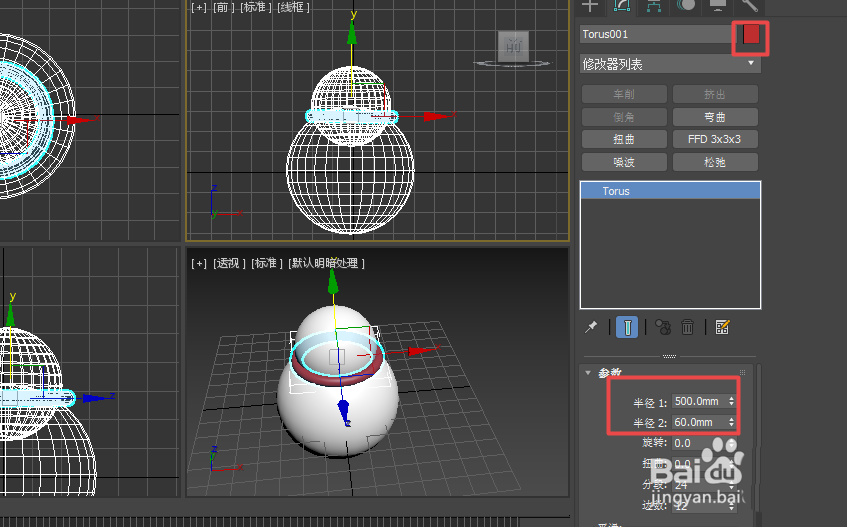Click the 半径 1 value field 500.0mm
This screenshot has height=527, width=847.
click(699, 401)
